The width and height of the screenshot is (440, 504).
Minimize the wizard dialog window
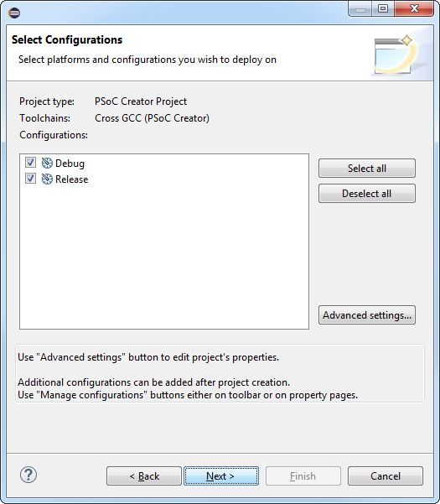[x=360, y=9]
